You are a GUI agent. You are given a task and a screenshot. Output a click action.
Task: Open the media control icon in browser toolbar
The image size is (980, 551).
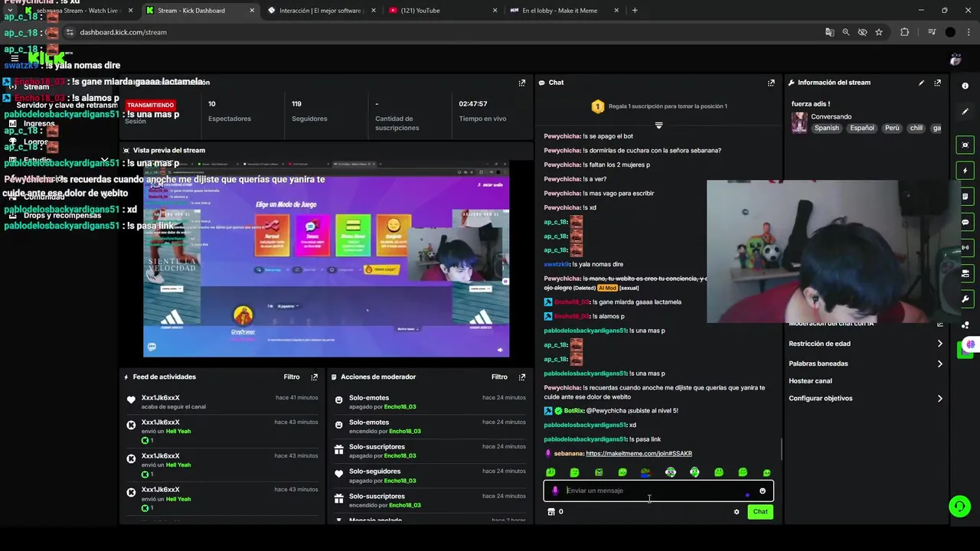932,32
